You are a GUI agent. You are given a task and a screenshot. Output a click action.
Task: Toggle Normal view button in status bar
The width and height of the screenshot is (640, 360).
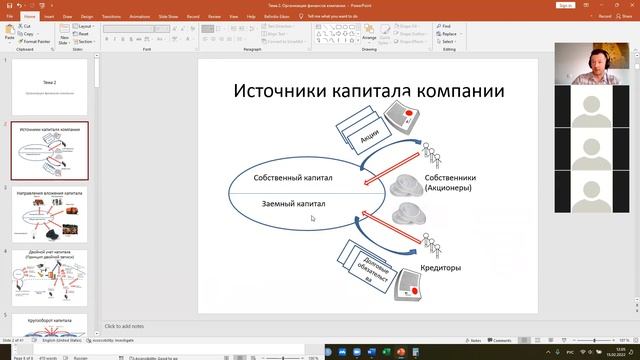coord(524,340)
